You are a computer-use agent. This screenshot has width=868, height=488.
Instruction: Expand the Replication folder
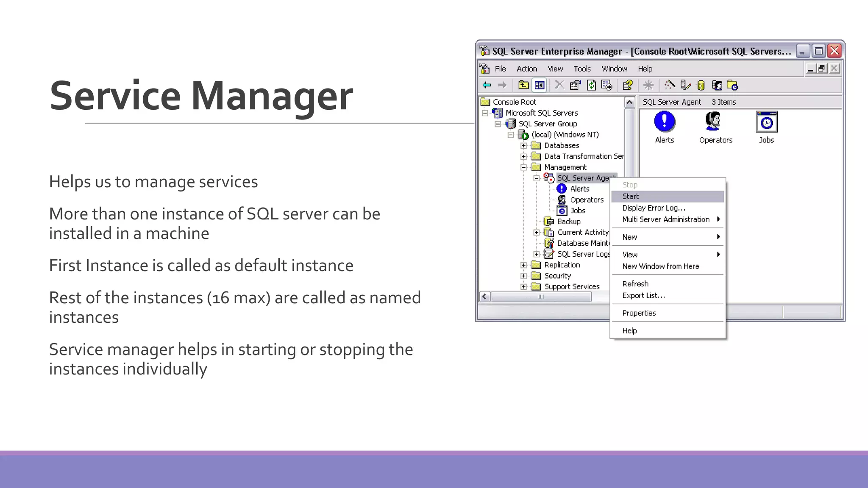coord(524,265)
